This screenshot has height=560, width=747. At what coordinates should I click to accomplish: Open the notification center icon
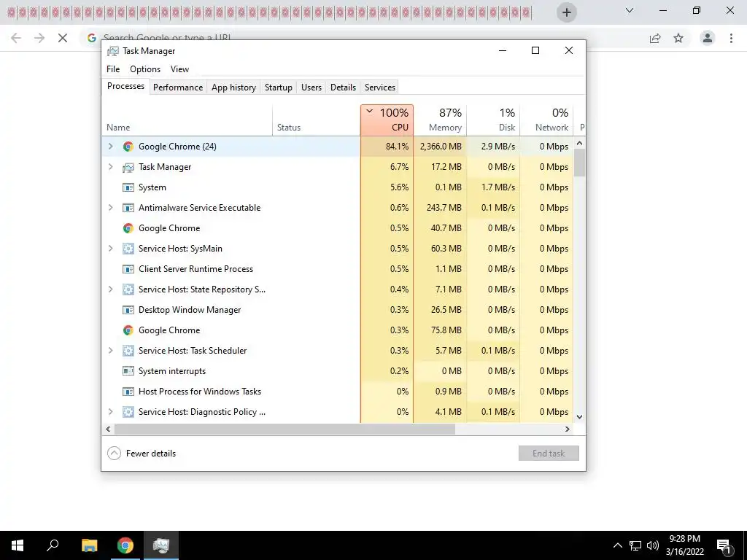724,545
